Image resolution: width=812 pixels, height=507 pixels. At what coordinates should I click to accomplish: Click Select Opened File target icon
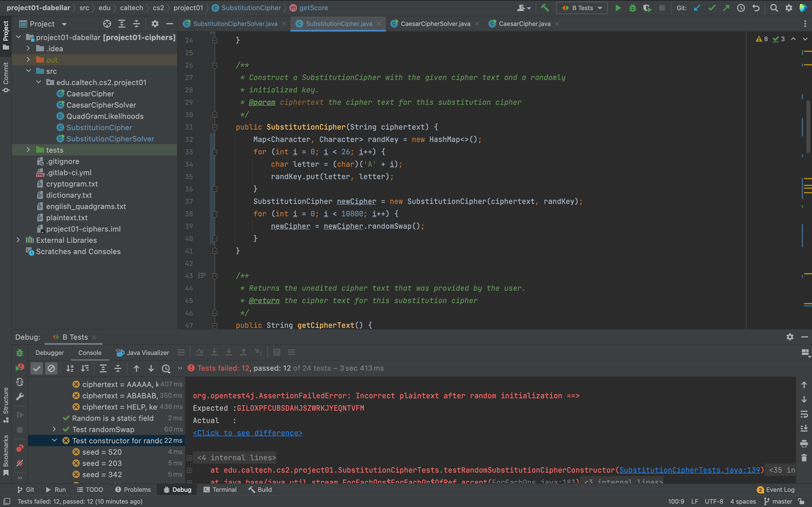coord(107,24)
